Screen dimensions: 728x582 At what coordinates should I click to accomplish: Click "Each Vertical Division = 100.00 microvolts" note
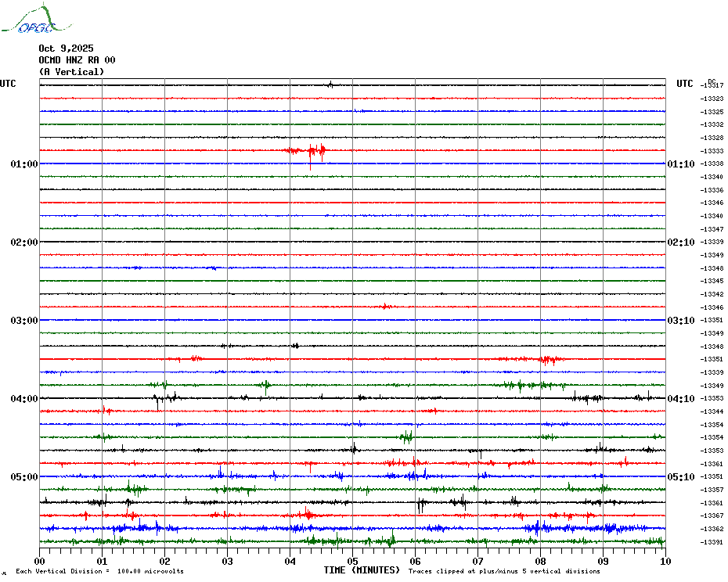pos(100,571)
